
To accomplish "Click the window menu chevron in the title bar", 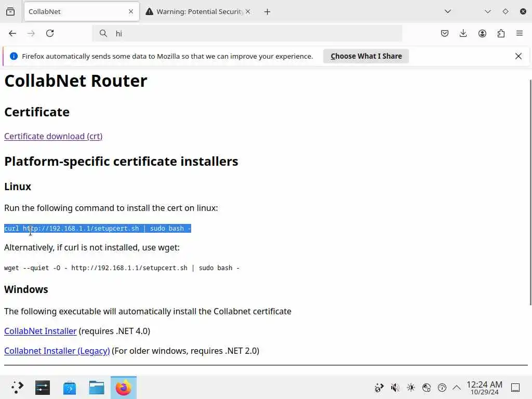I will coord(488,11).
